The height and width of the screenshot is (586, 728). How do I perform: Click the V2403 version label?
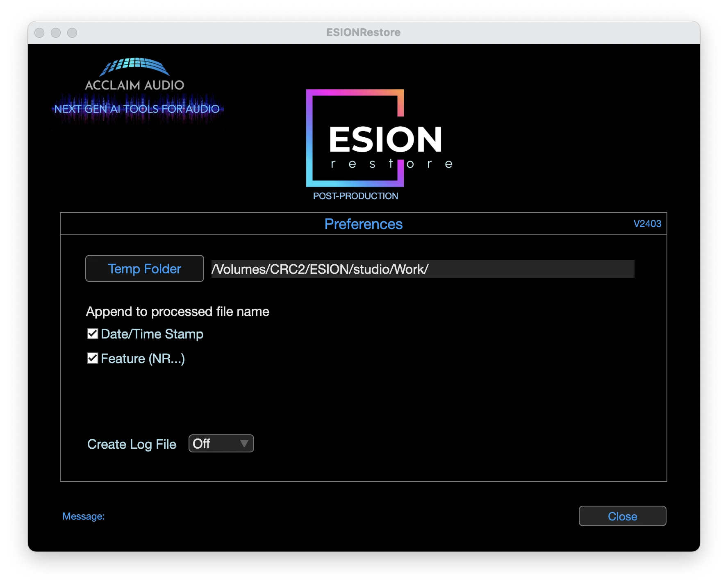tap(647, 224)
